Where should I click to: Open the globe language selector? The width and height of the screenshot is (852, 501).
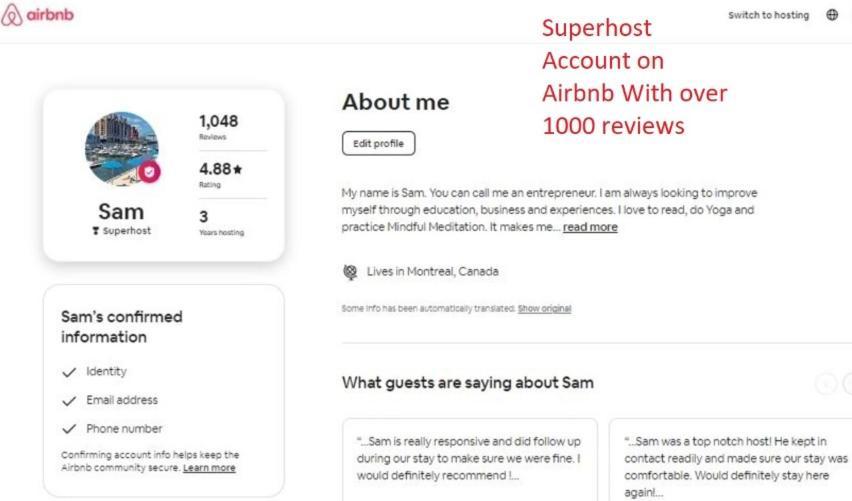pyautogui.click(x=832, y=15)
